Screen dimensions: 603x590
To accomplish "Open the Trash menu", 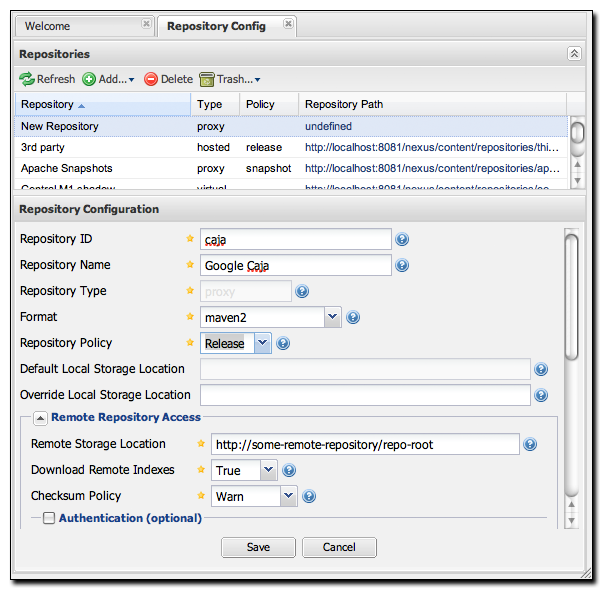I will (x=229, y=79).
